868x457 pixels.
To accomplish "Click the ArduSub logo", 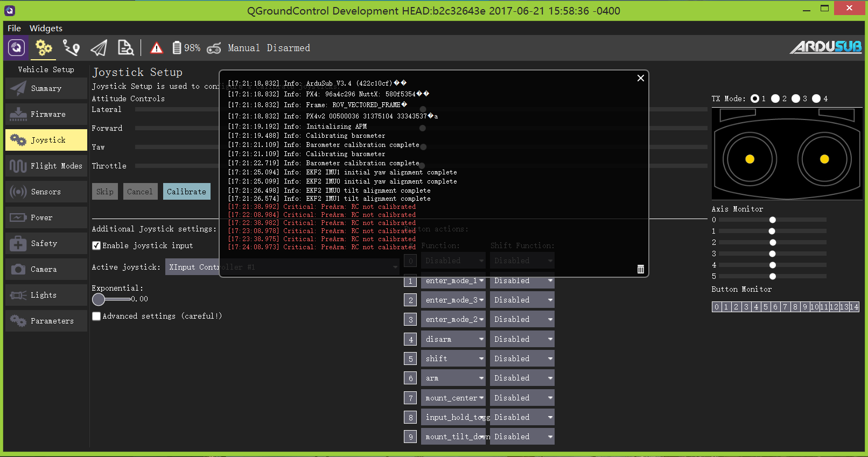I will pos(825,47).
